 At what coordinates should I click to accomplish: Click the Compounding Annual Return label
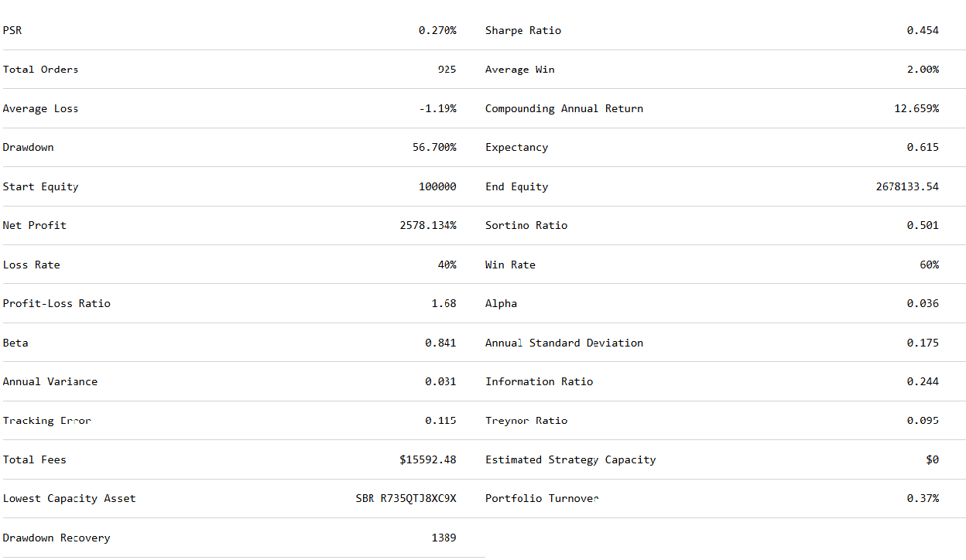pyautogui.click(x=564, y=109)
